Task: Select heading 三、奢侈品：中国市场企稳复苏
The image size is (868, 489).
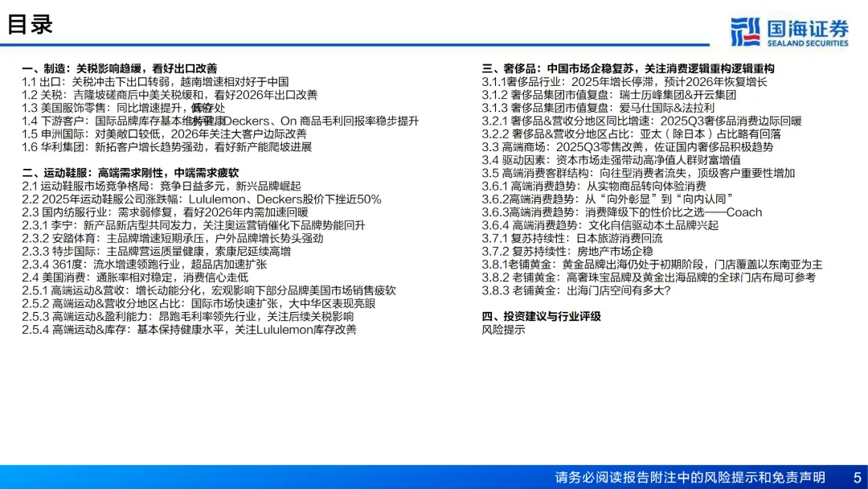Action: [x=628, y=68]
